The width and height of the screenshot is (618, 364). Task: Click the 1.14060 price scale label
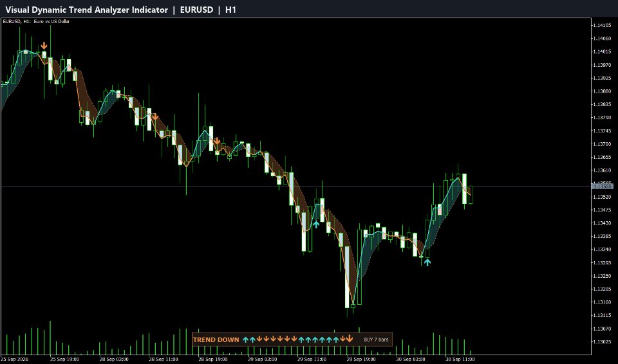[x=603, y=39]
